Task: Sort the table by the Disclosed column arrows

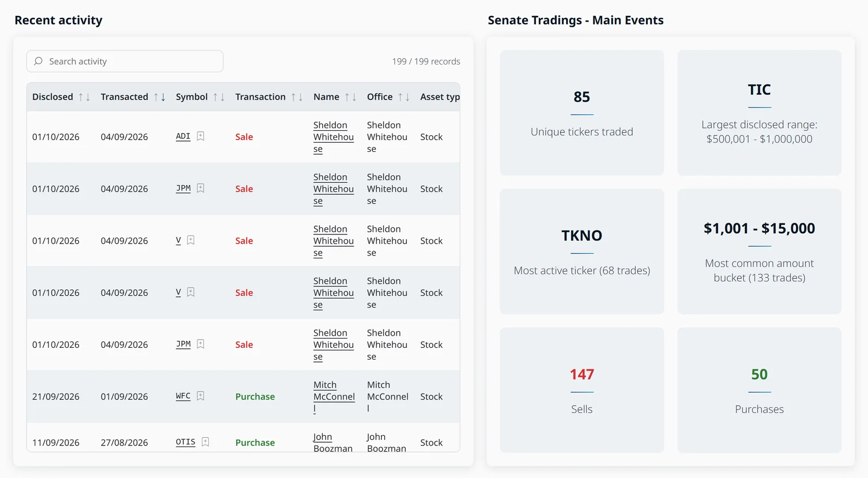Action: click(84, 97)
